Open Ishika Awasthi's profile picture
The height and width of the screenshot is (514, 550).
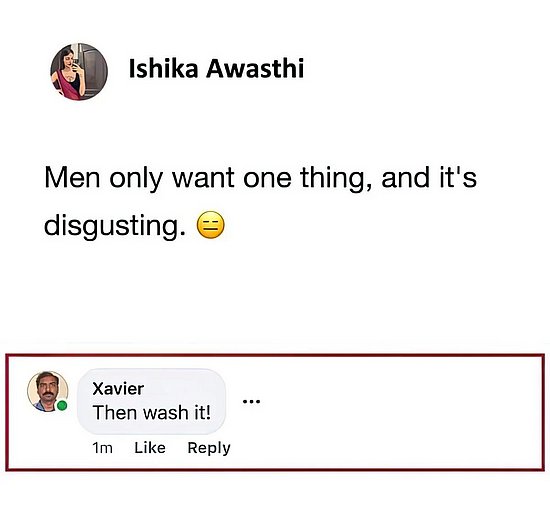[79, 72]
